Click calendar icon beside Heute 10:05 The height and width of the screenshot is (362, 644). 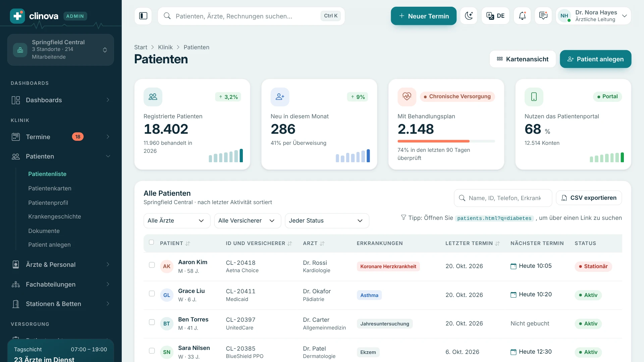click(x=514, y=266)
